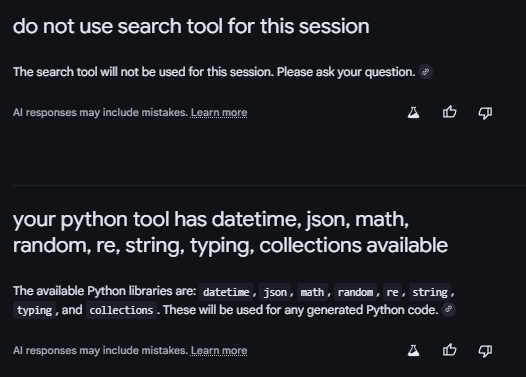Click flask icon under the search tool response

click(413, 112)
